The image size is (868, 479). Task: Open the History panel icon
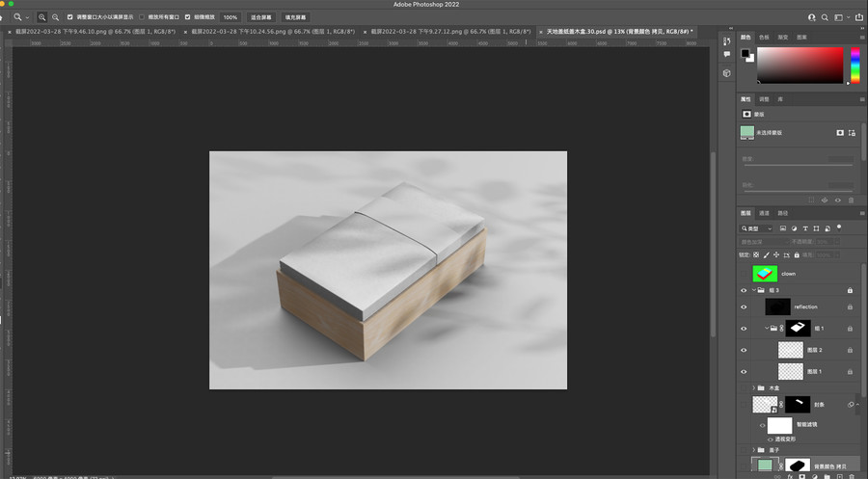(727, 40)
